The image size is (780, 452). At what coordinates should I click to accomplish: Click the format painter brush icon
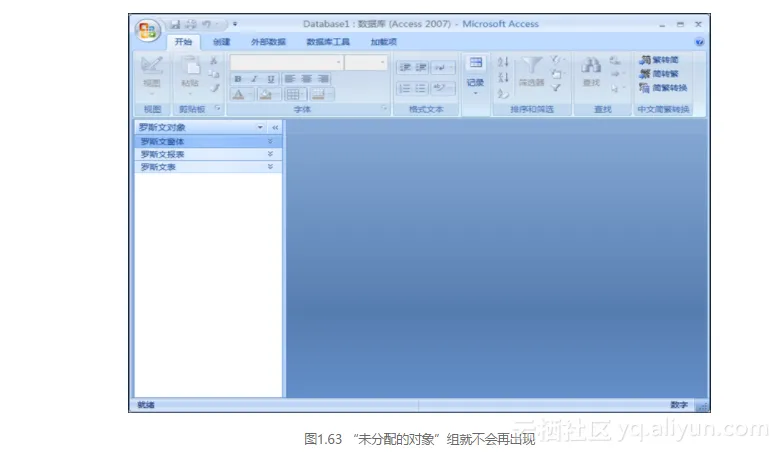pyautogui.click(x=214, y=88)
